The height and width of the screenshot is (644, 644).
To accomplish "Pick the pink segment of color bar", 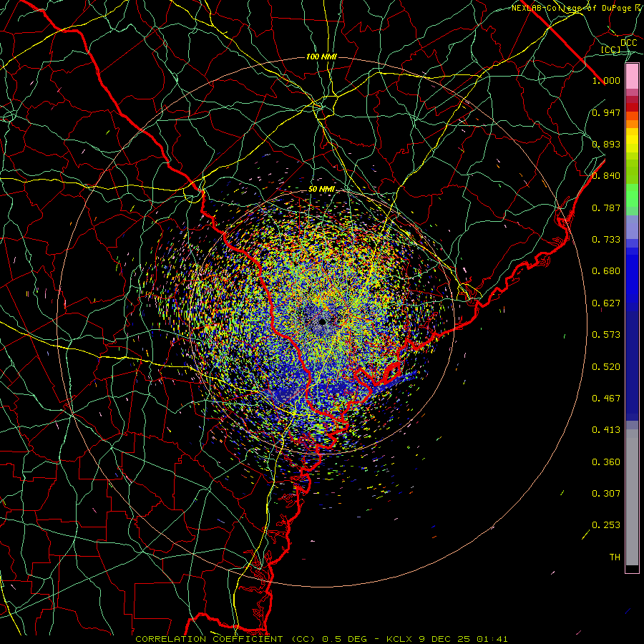I will coord(632,76).
